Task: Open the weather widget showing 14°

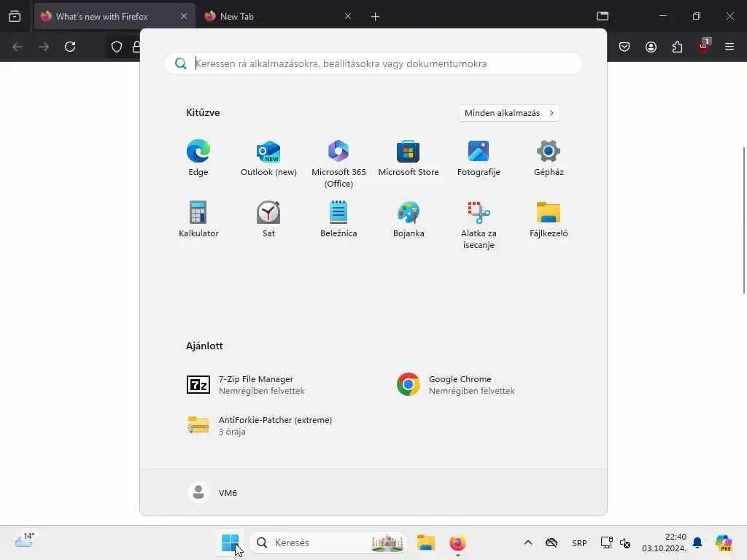Action: [x=24, y=542]
